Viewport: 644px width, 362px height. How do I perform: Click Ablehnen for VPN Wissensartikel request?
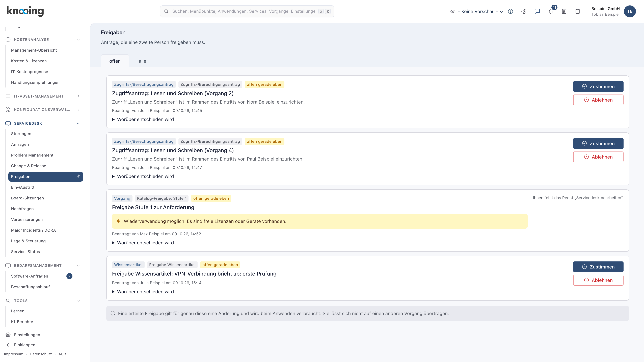point(598,280)
